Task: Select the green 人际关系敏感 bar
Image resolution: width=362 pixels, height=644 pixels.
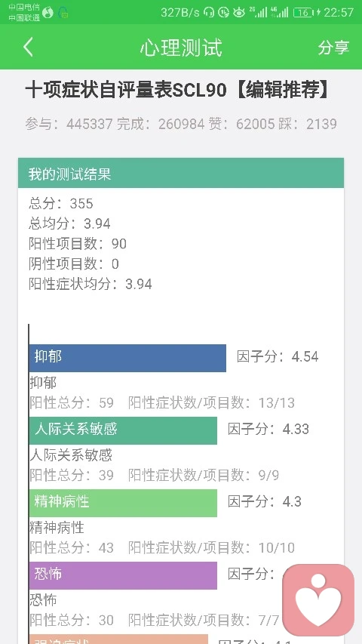Action: [123, 430]
